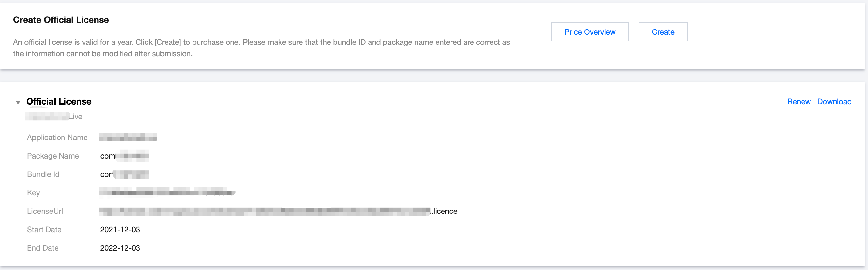Click the Package Name value starting with com
Viewport: 868px width, 270px height.
(x=124, y=156)
